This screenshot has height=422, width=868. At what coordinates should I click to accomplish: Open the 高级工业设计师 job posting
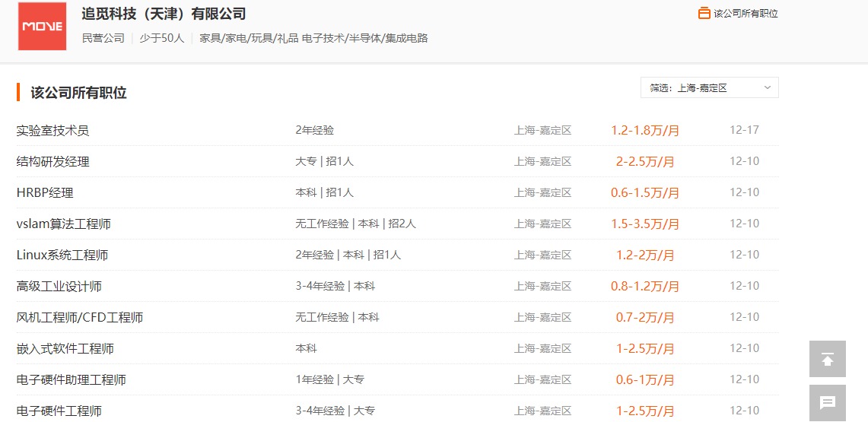tap(59, 286)
